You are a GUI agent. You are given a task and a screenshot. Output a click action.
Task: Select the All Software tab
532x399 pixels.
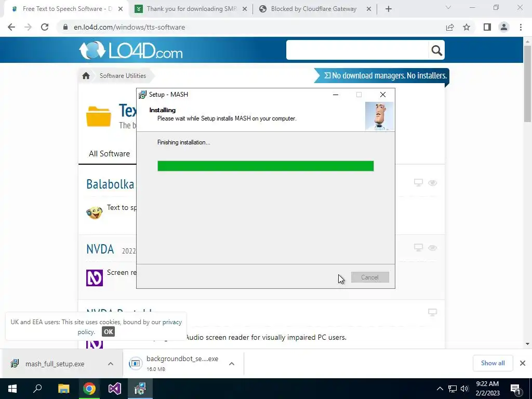click(x=109, y=154)
